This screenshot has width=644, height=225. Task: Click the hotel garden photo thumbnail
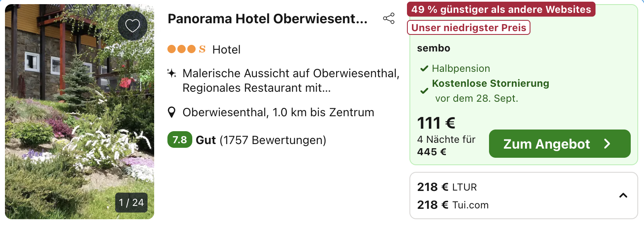[80, 112]
